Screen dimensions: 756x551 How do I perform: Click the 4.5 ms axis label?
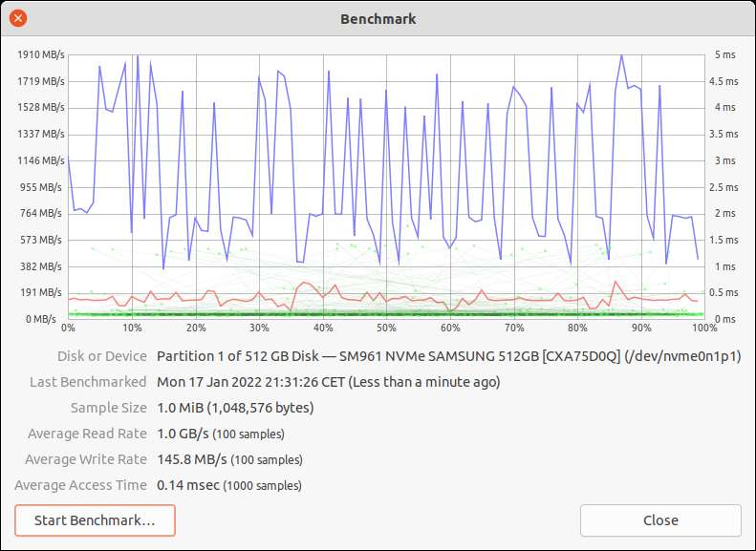click(x=724, y=81)
